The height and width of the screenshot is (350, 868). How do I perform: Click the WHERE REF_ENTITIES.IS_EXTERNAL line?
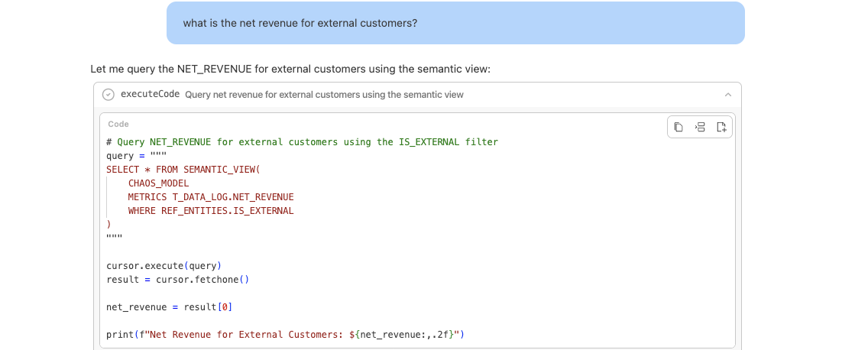tap(210, 211)
